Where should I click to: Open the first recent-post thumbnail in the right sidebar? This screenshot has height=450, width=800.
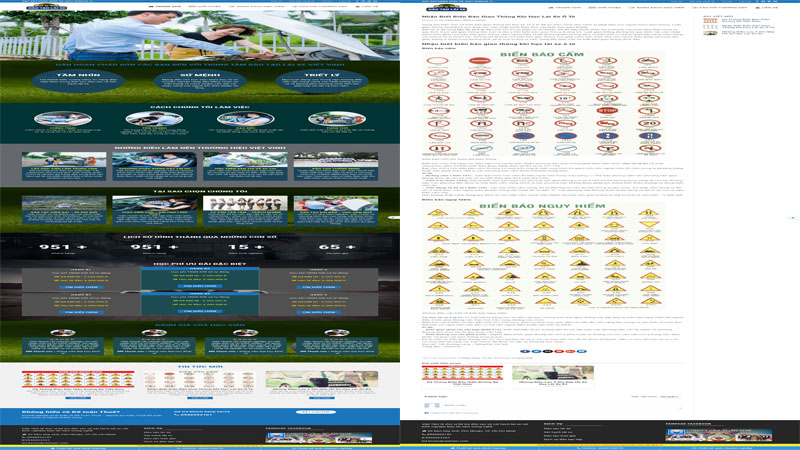(x=710, y=20)
